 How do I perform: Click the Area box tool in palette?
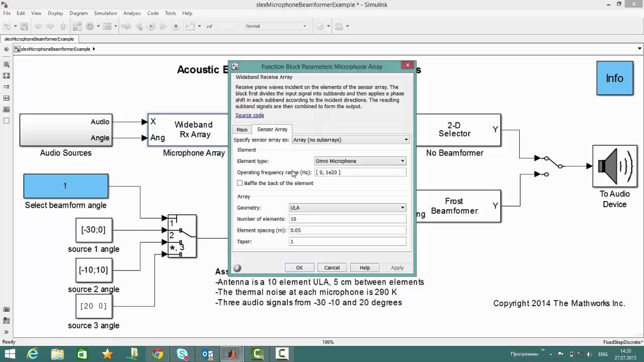click(7, 121)
